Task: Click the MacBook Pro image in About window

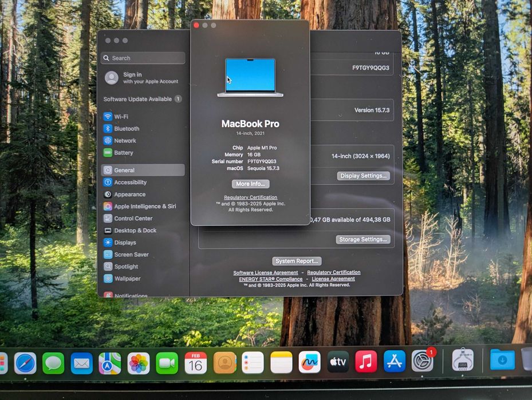Action: point(250,78)
